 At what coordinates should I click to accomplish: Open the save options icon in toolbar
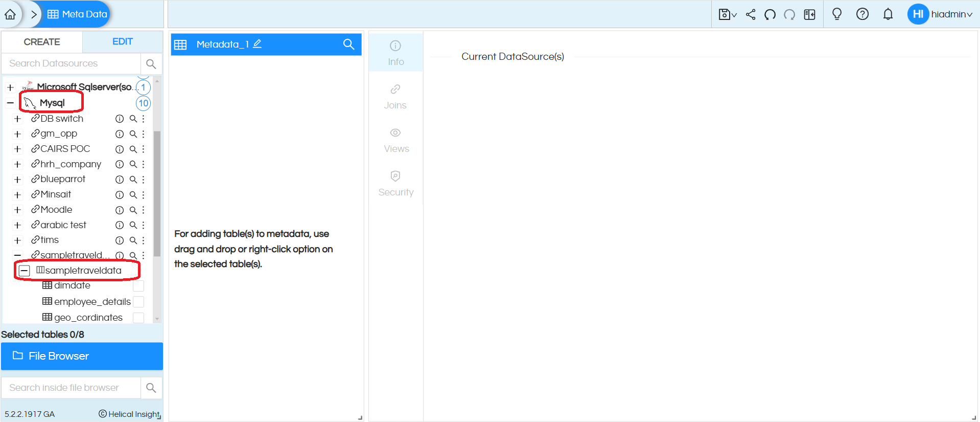point(727,14)
